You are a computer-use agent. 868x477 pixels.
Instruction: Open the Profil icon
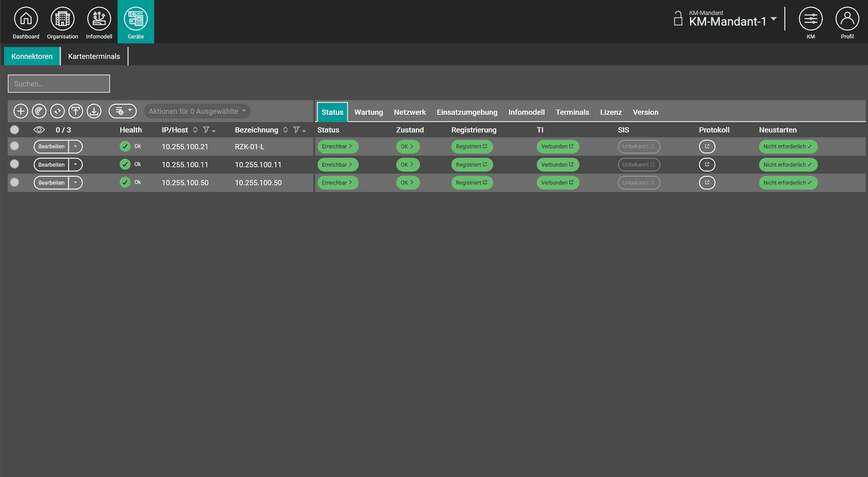coord(847,19)
